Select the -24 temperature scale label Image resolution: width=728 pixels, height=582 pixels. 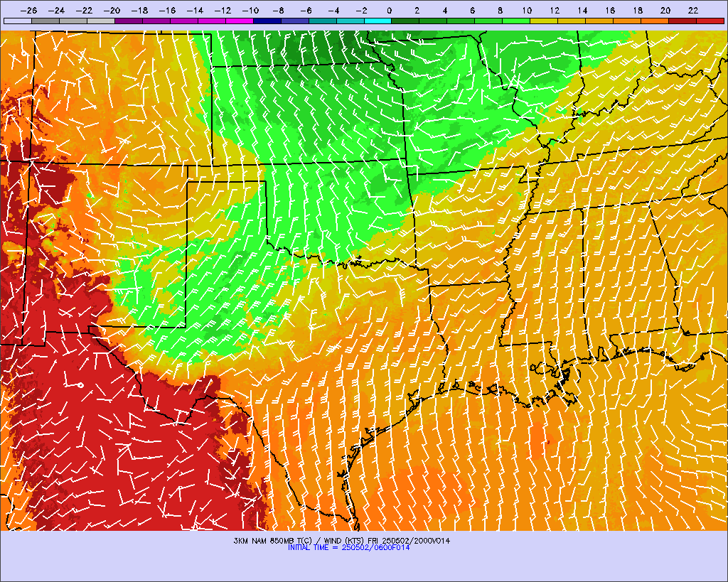(56, 10)
